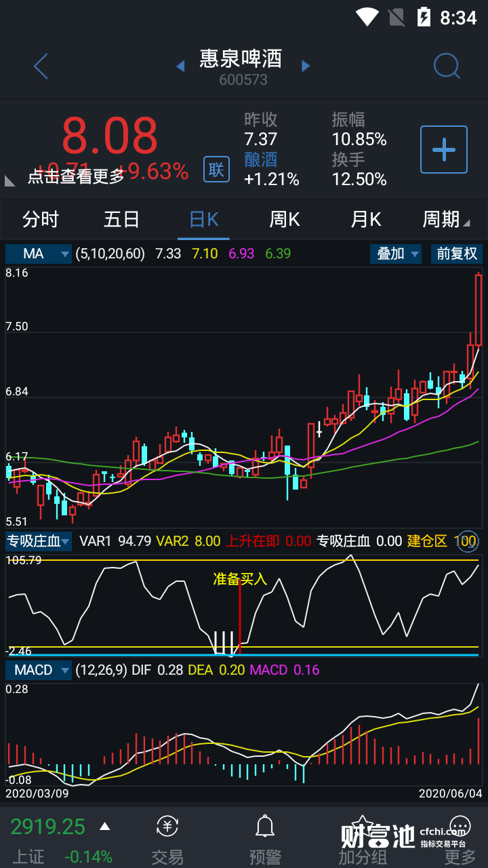This screenshot has width=488, height=868.
Task: Tap the status bar clock 8:34
Action: tap(458, 18)
